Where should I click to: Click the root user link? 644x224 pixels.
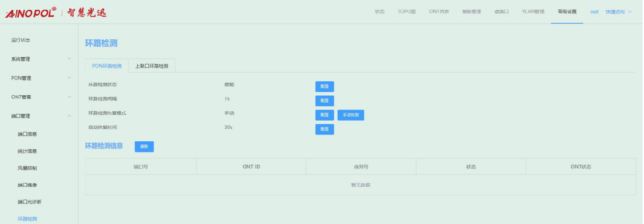pyautogui.click(x=594, y=12)
